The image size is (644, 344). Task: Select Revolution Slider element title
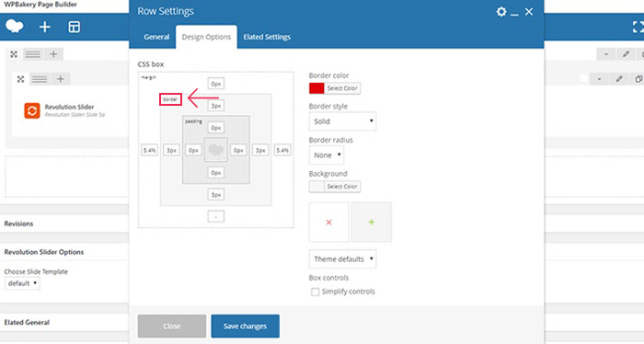point(69,107)
